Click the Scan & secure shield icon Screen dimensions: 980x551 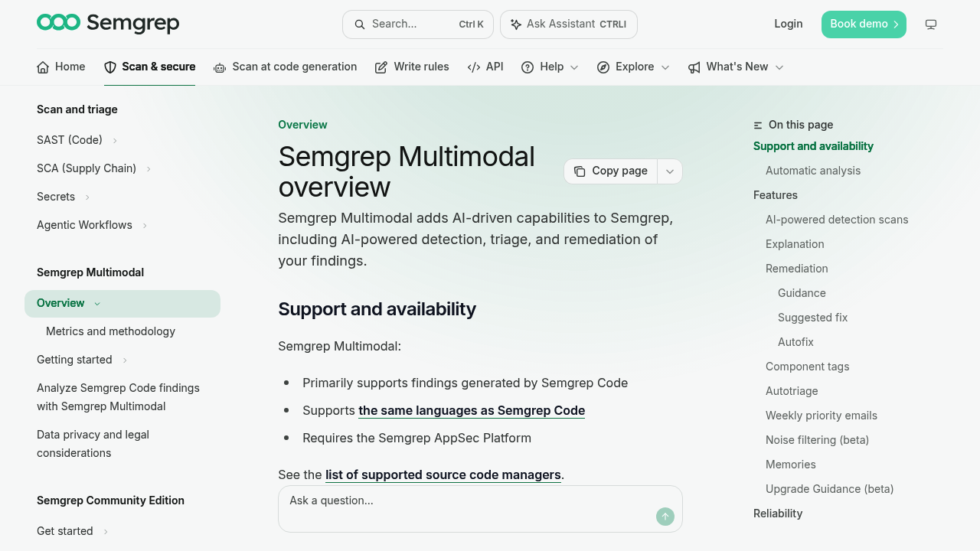tap(110, 67)
